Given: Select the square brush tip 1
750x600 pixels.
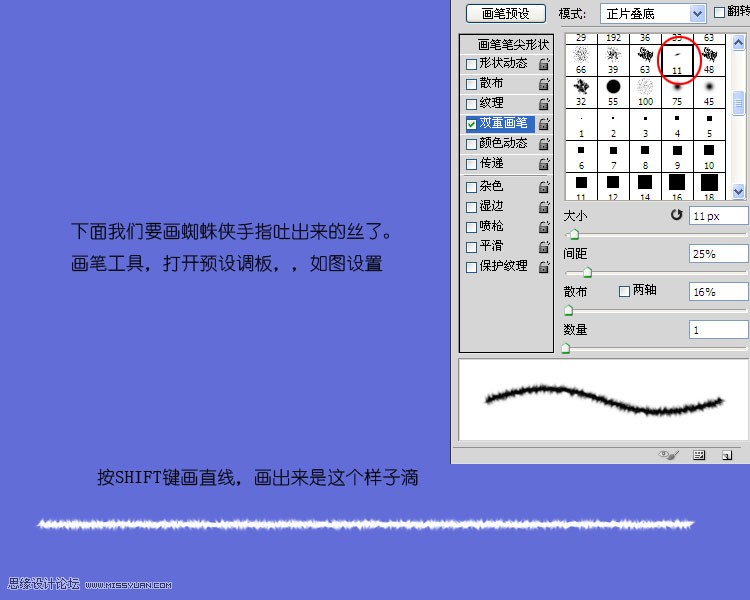Looking at the screenshot, I should click(x=581, y=124).
